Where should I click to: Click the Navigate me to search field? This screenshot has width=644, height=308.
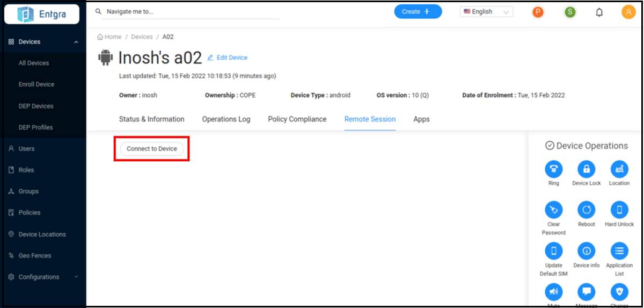pos(191,12)
